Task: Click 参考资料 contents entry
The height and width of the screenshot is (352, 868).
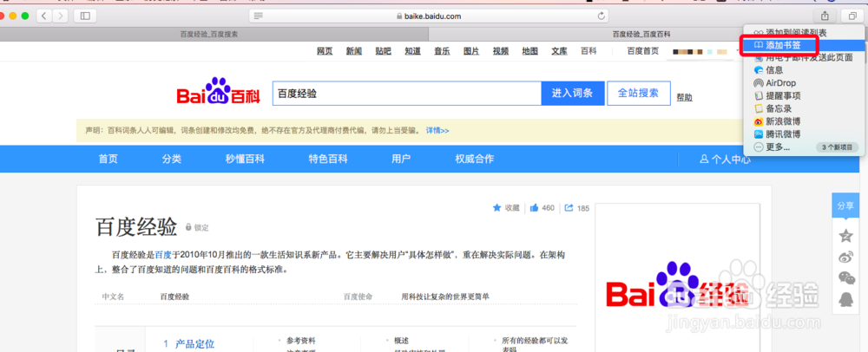Action: pos(301,341)
